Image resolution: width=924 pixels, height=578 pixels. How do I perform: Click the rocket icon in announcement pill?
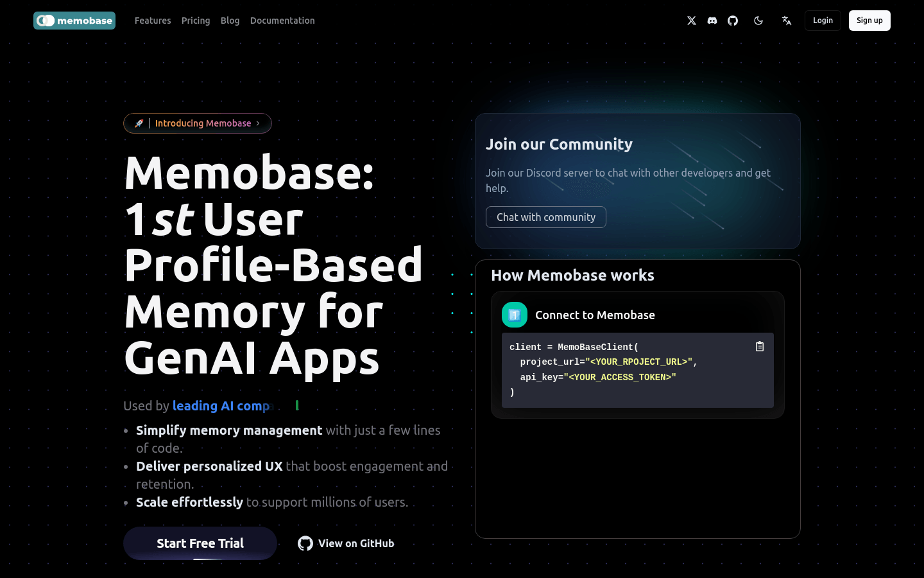coord(139,123)
